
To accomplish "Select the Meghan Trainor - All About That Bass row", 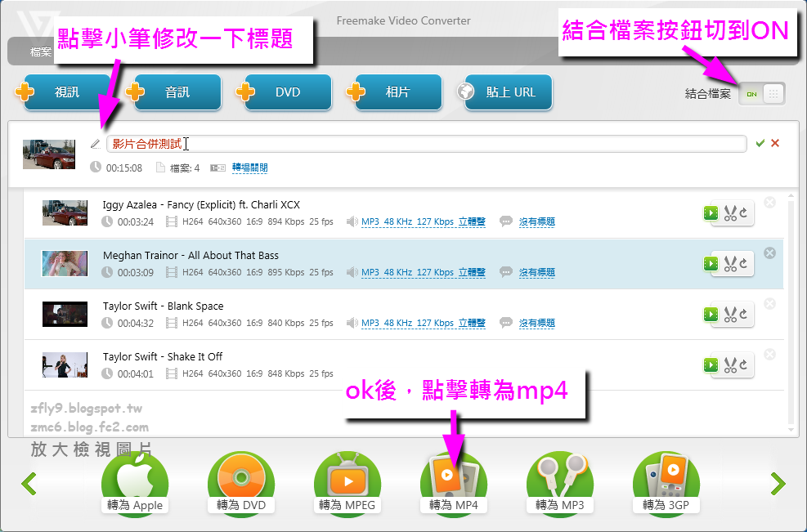I will (404, 263).
